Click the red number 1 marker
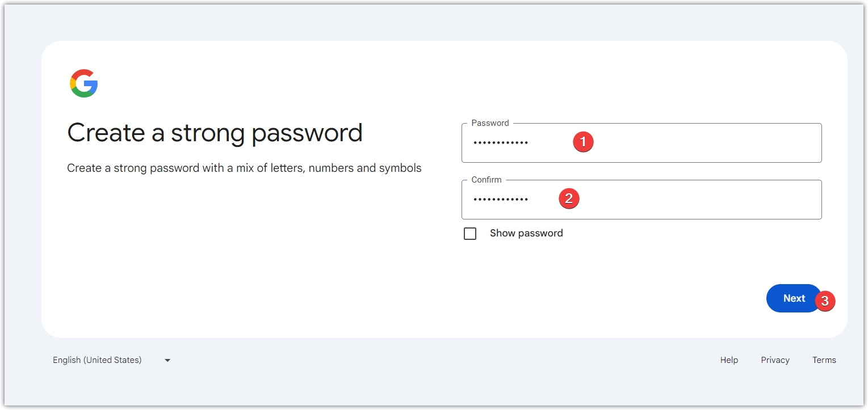Screen dimensions: 868x410 [x=583, y=142]
